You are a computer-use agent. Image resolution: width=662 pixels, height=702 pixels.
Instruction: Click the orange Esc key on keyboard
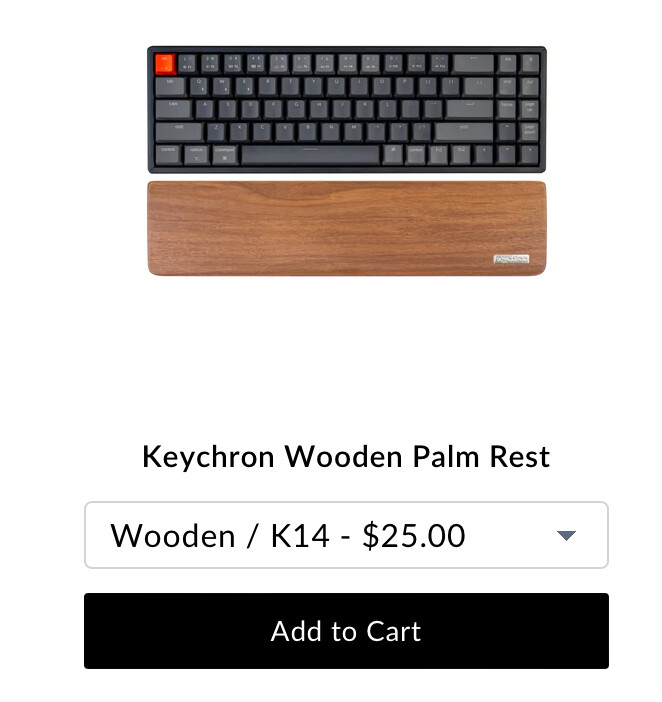[165, 64]
